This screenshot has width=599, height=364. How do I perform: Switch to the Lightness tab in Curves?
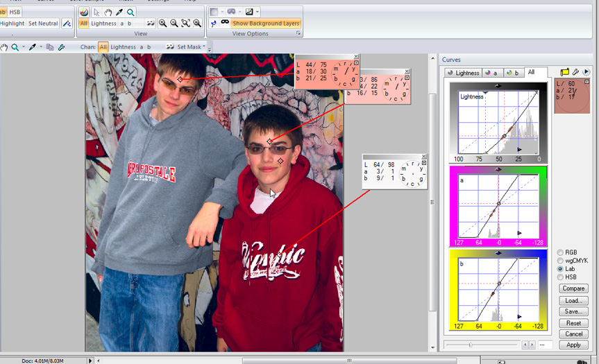(x=463, y=73)
